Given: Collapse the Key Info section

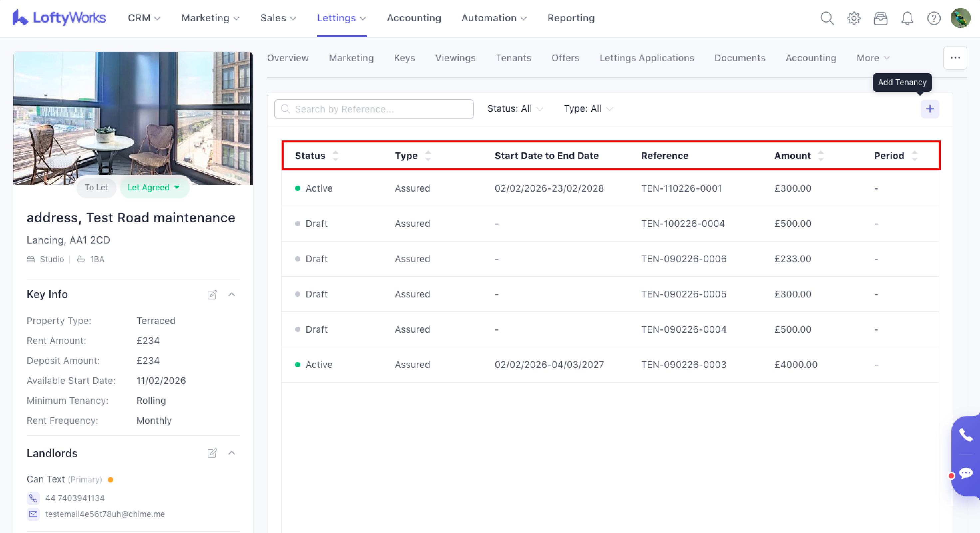Looking at the screenshot, I should pos(232,295).
